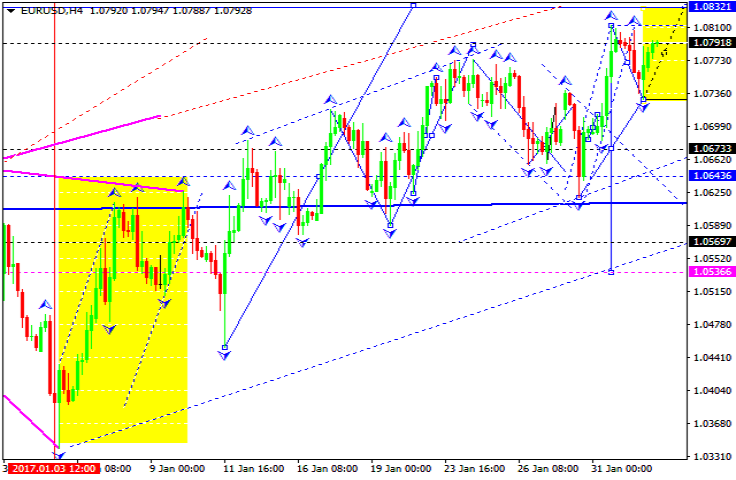Select the high price value 1.07947
The height and width of the screenshot is (480, 736).
tap(150, 10)
